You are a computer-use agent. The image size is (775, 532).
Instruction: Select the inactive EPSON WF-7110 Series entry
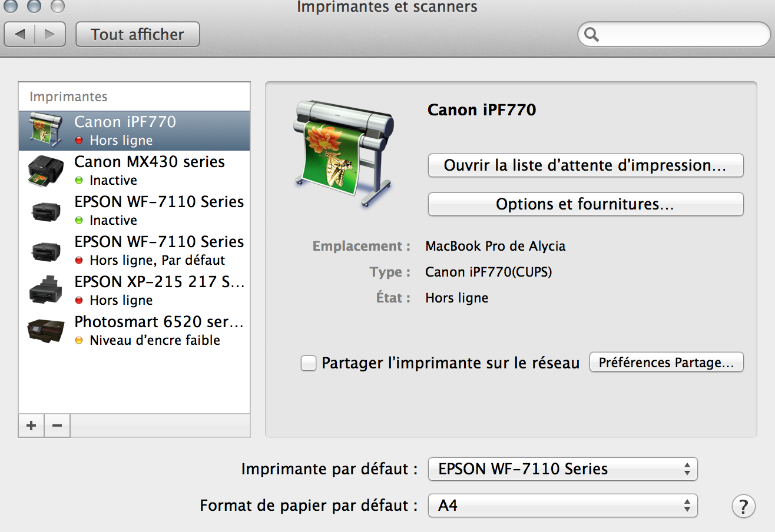click(159, 210)
